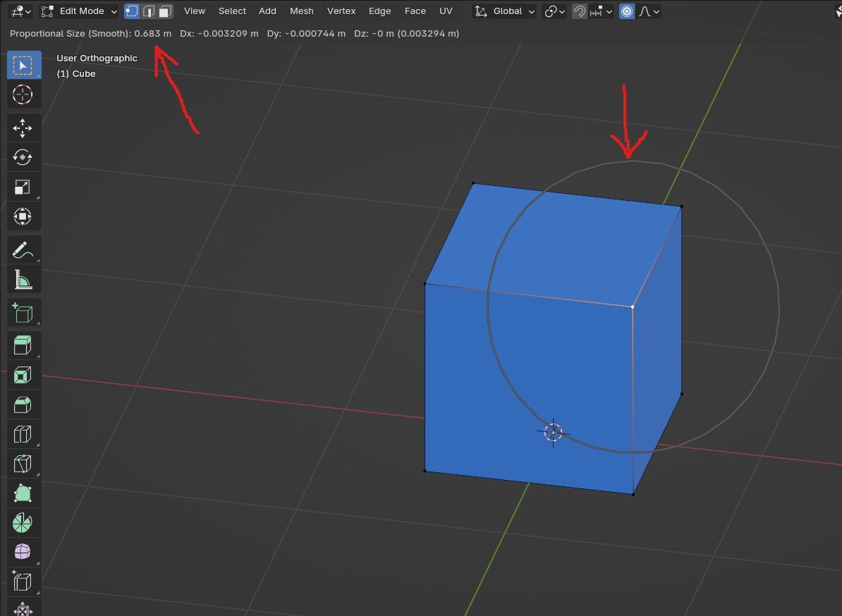Open the Edge menu
Image resolution: width=842 pixels, height=616 pixels.
tap(379, 11)
